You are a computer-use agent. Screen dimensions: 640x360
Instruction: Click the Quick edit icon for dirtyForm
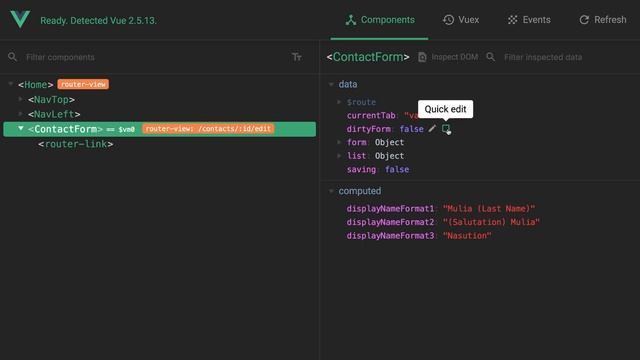pyautogui.click(x=446, y=129)
